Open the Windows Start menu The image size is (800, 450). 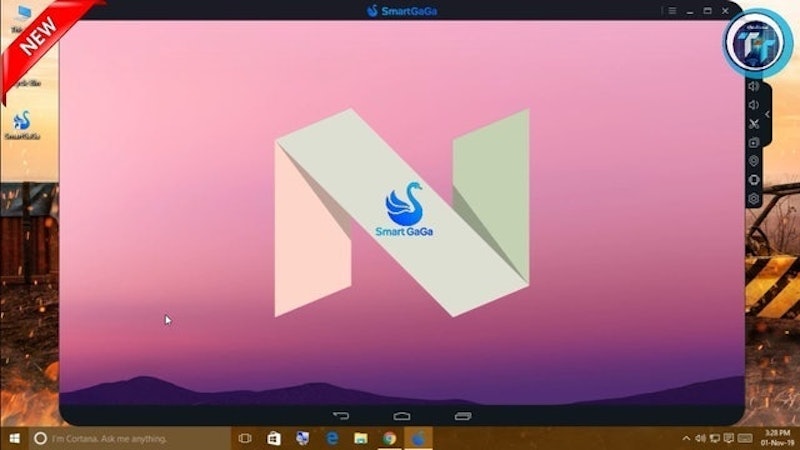pos(14,438)
